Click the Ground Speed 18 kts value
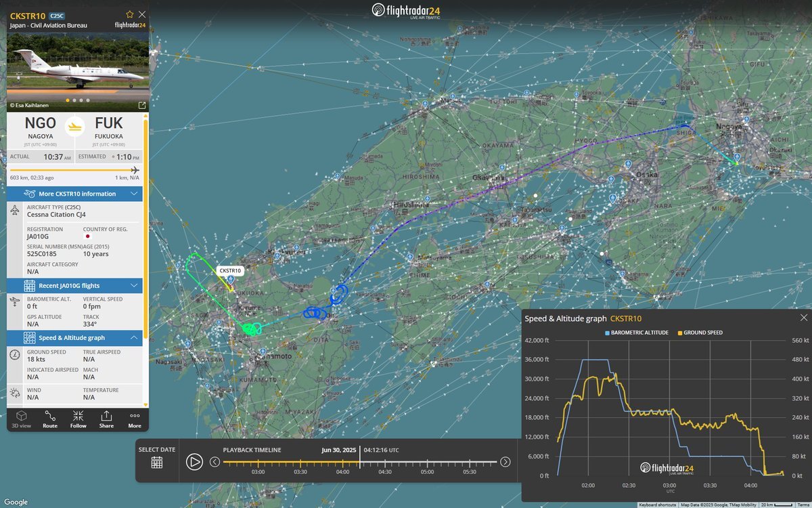 pyautogui.click(x=36, y=360)
